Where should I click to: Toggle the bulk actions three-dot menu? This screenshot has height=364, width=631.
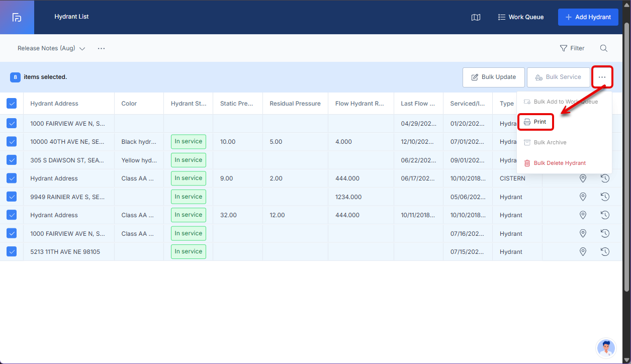[x=602, y=77]
